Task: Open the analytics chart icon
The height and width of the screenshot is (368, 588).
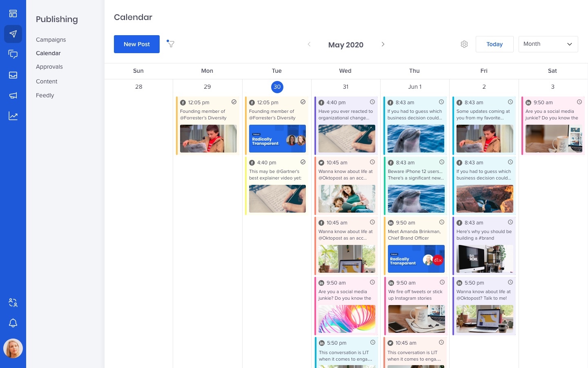Action: pos(13,116)
